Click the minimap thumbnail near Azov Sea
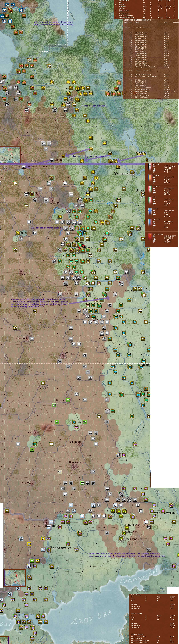 coord(15,578)
